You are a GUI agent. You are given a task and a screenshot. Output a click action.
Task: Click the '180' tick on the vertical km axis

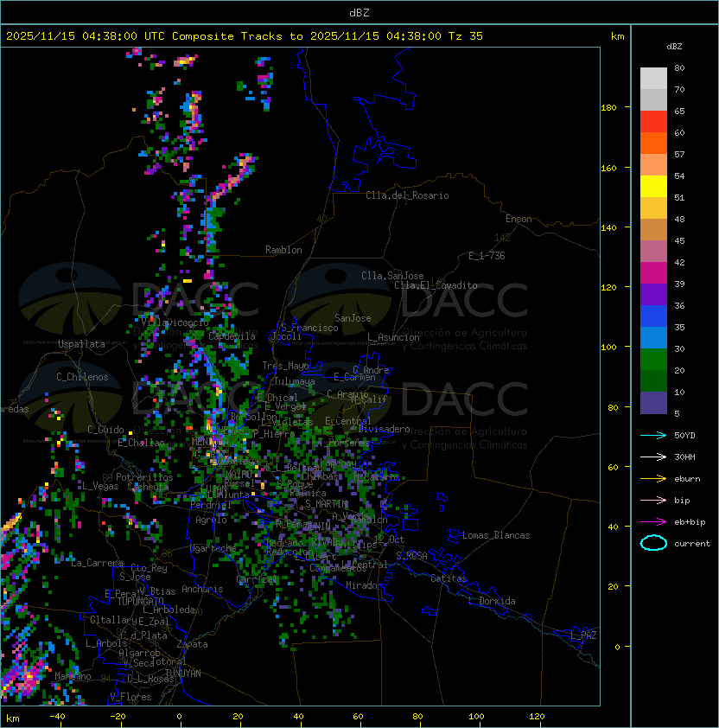coord(608,108)
